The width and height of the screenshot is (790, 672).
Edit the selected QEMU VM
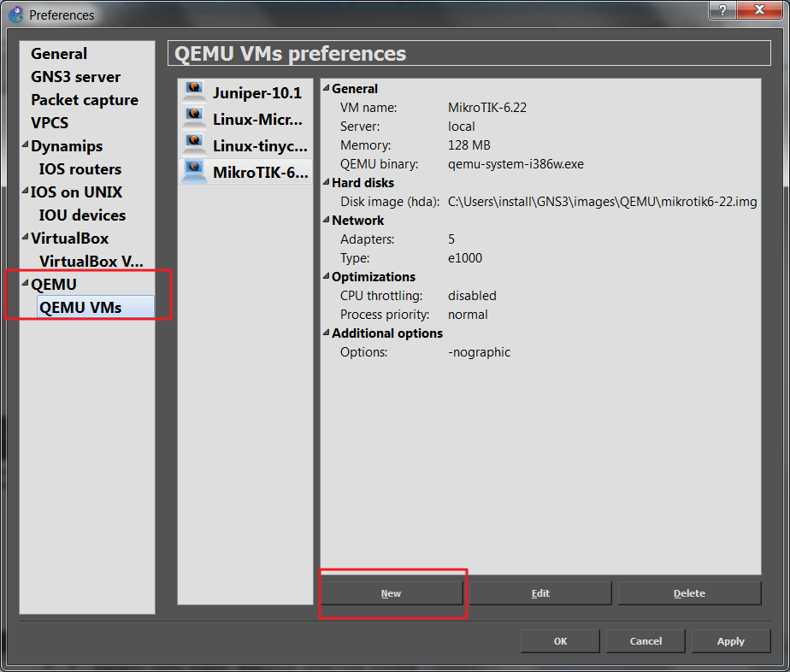pyautogui.click(x=540, y=593)
